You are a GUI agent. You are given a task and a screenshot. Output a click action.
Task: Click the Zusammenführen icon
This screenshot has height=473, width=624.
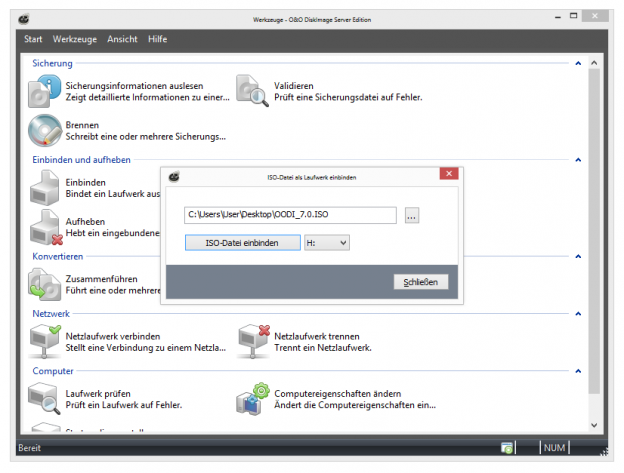pos(44,283)
